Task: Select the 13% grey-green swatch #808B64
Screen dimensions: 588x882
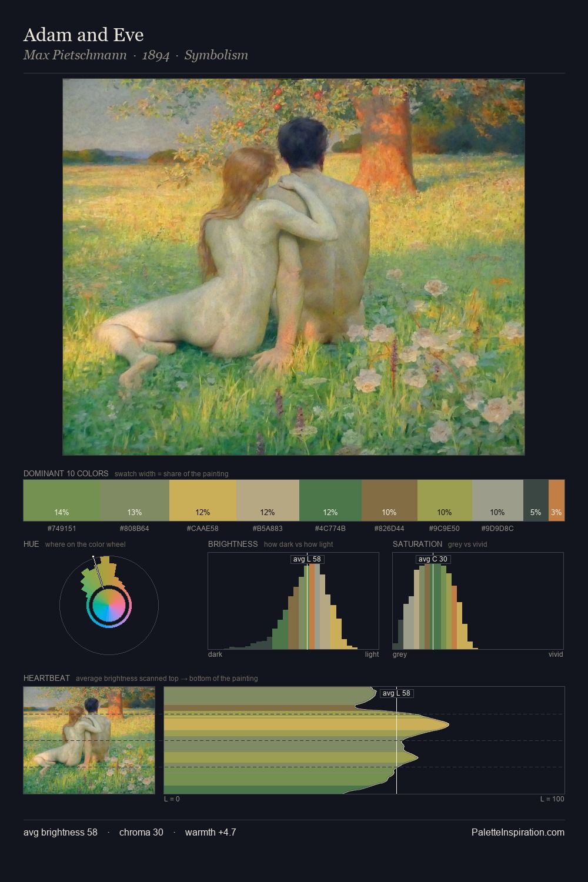Action: (x=135, y=500)
